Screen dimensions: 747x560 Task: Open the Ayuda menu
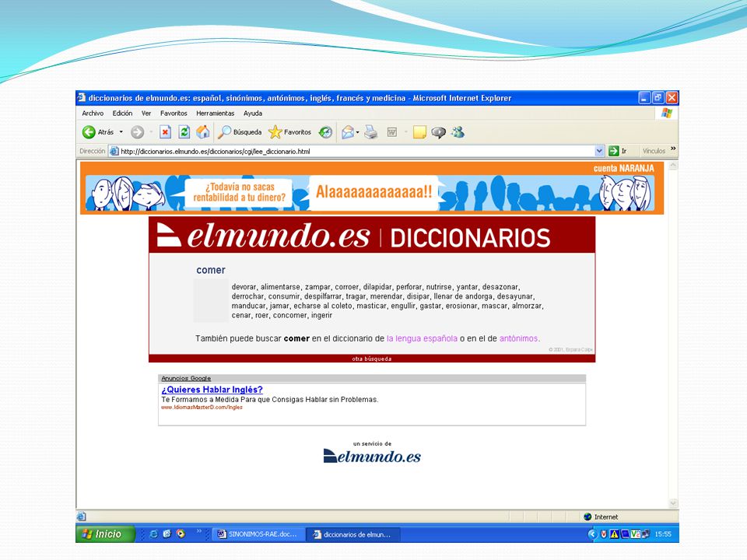[253, 114]
